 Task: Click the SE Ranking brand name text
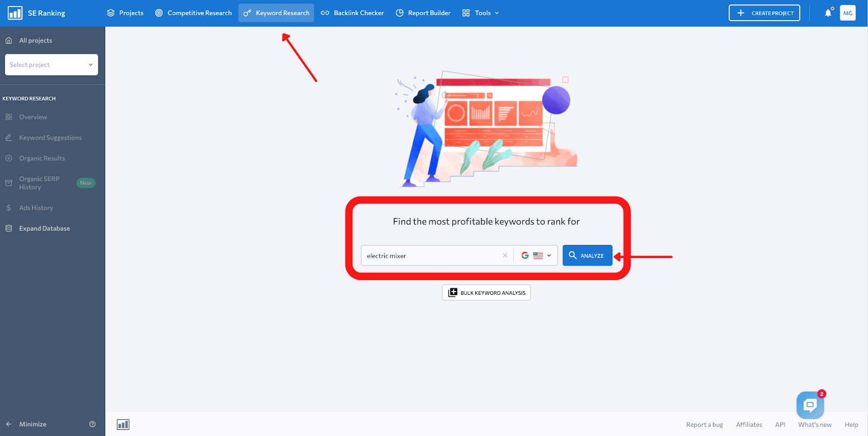pyautogui.click(x=47, y=13)
